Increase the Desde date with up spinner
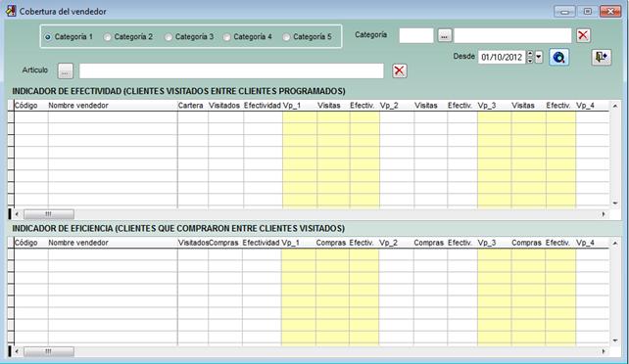 pyautogui.click(x=530, y=54)
